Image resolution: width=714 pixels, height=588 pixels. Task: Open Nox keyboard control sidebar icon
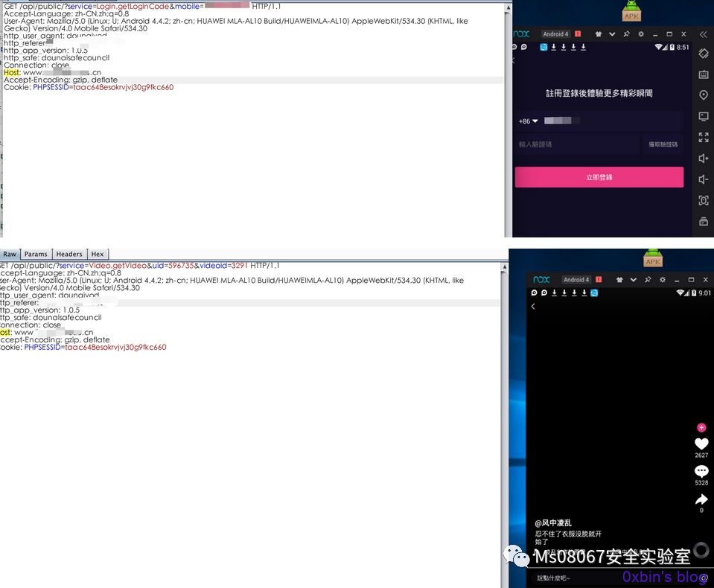(x=704, y=74)
